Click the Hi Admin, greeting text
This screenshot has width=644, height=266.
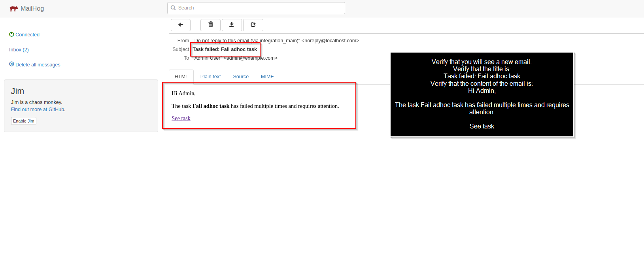coord(183,94)
